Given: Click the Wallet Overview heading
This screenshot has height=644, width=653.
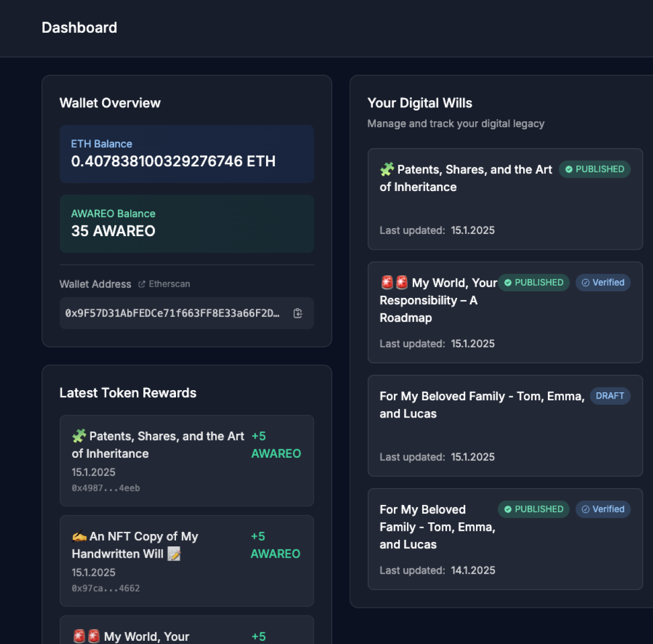Looking at the screenshot, I should [110, 103].
